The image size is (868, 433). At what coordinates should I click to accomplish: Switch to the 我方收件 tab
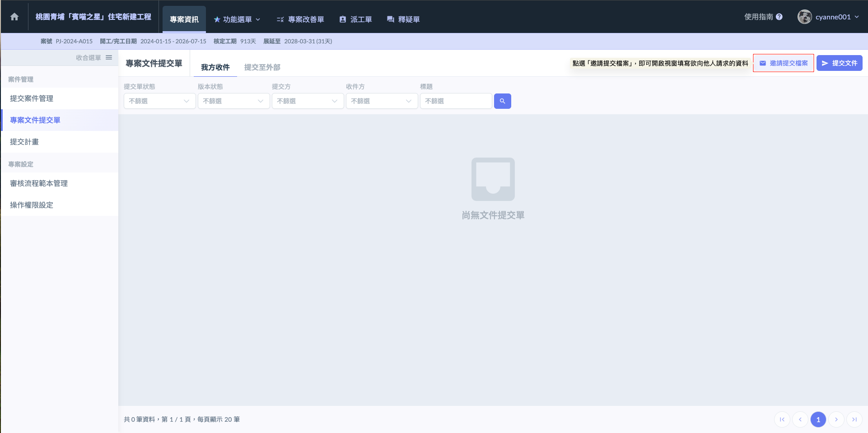215,67
